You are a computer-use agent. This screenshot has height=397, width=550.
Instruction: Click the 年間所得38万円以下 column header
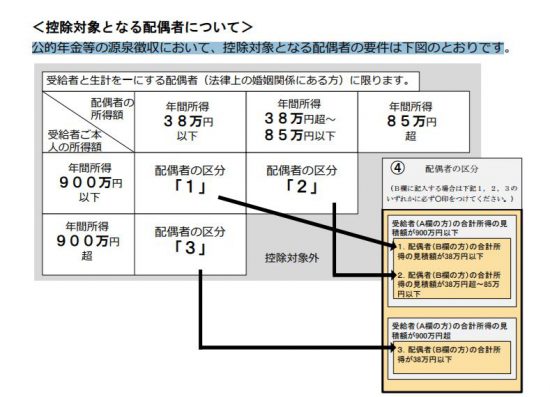click(190, 122)
